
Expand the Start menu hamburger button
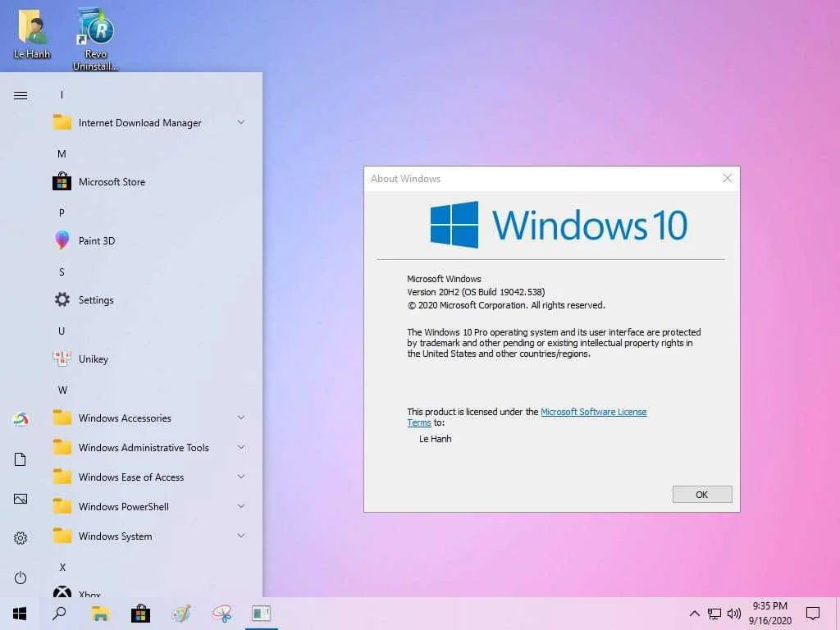coord(21,95)
